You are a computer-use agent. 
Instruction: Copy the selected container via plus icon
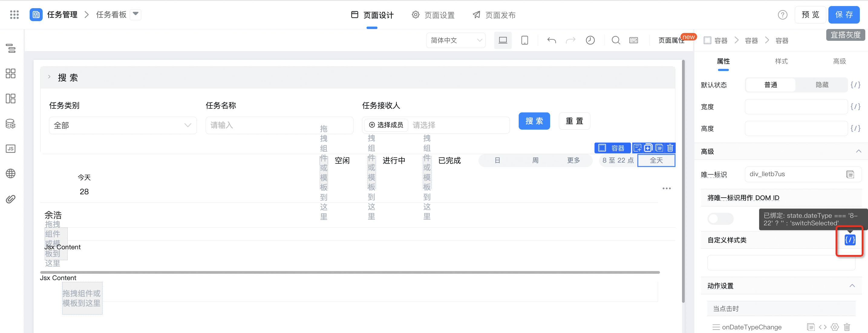648,148
